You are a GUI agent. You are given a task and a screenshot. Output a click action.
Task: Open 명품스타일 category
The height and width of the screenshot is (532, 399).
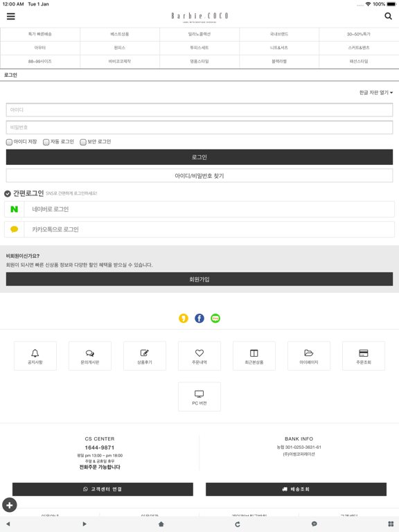tap(199, 62)
